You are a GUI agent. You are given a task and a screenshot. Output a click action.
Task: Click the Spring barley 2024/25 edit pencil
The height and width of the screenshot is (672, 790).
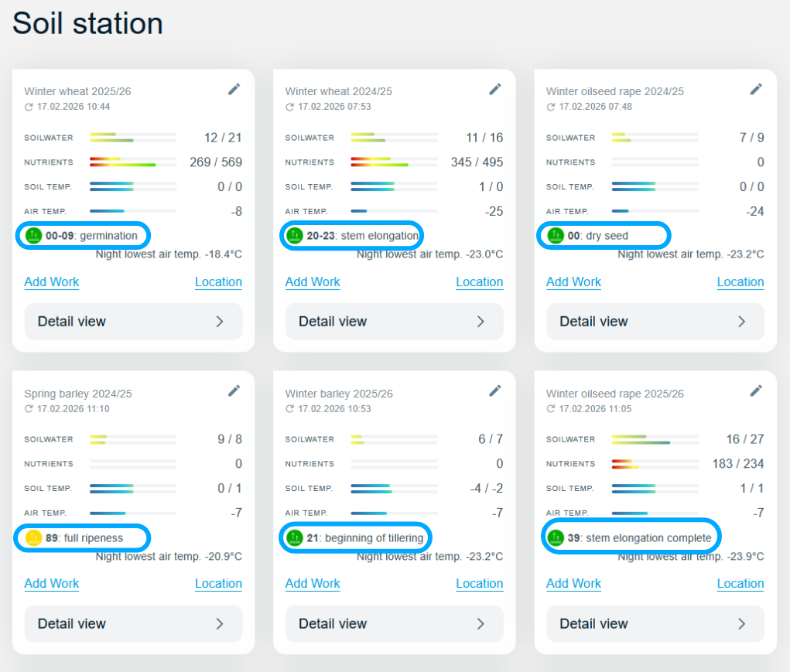(234, 391)
